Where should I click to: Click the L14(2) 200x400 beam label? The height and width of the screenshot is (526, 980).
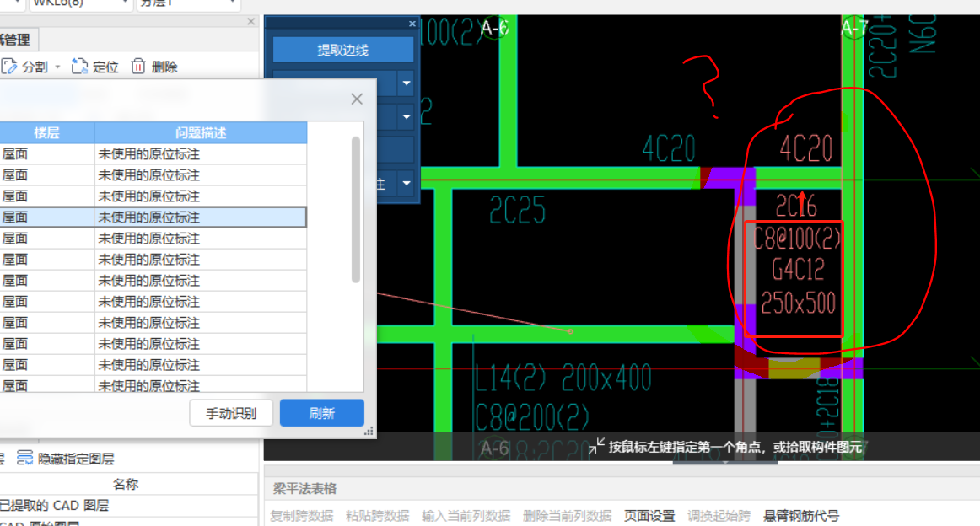pyautogui.click(x=563, y=378)
